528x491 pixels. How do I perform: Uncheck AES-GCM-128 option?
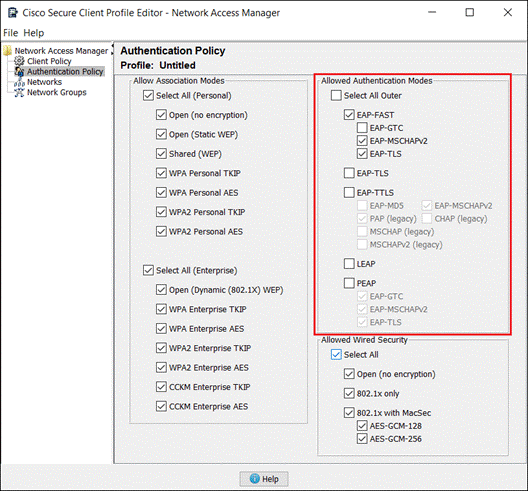[x=362, y=426]
